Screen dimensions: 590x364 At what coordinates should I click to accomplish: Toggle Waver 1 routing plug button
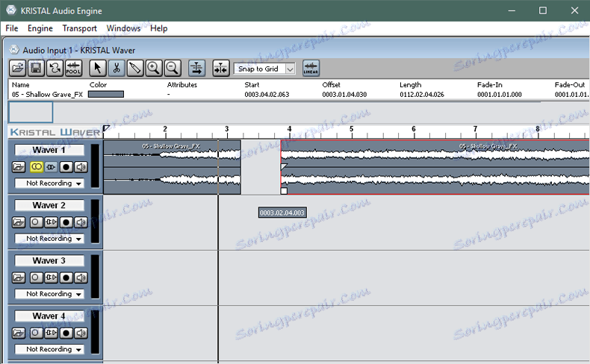click(52, 167)
